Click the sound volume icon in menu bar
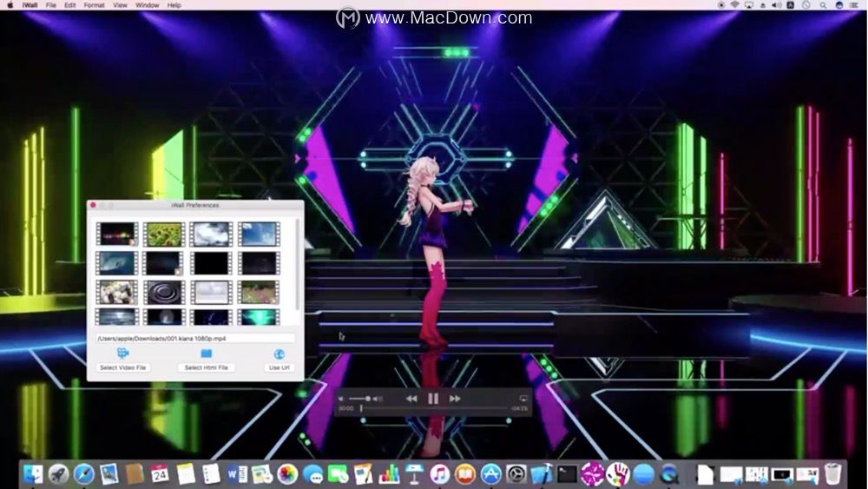 tap(777, 5)
